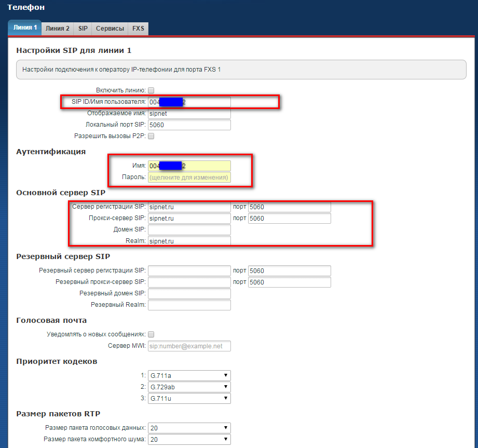Click the Отображаемое имя field with sipnet

(189, 113)
